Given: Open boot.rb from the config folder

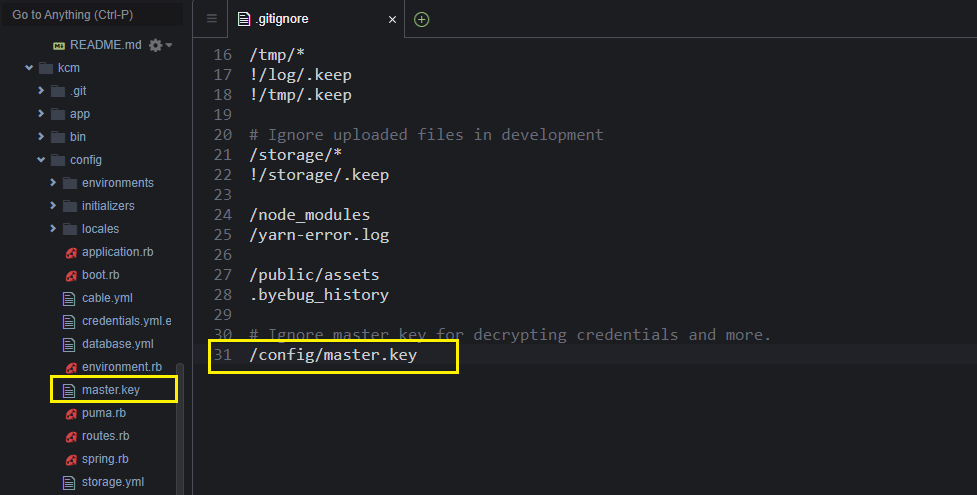Looking at the screenshot, I should coord(100,275).
